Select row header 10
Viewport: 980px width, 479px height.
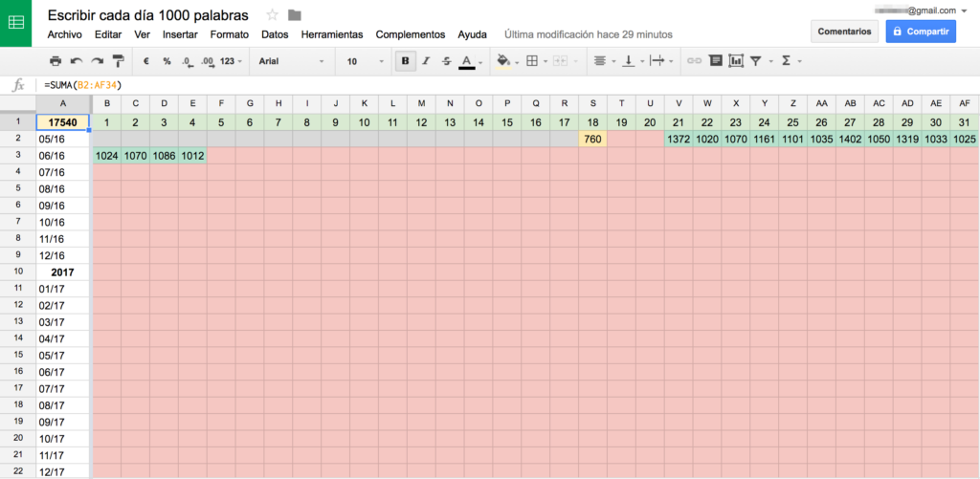pyautogui.click(x=18, y=272)
